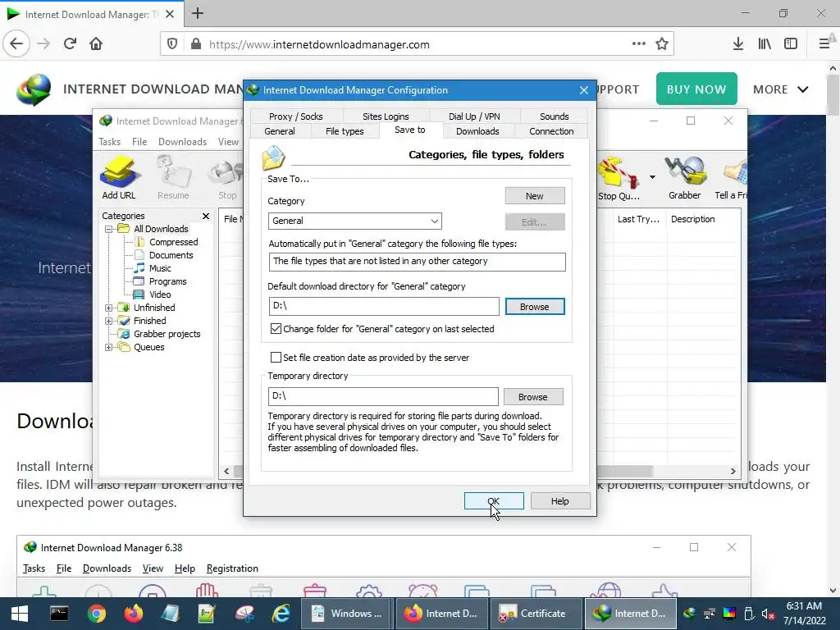Click the Tell a Friend toolbar icon
Image resolution: width=840 pixels, height=630 pixels.
[x=732, y=178]
